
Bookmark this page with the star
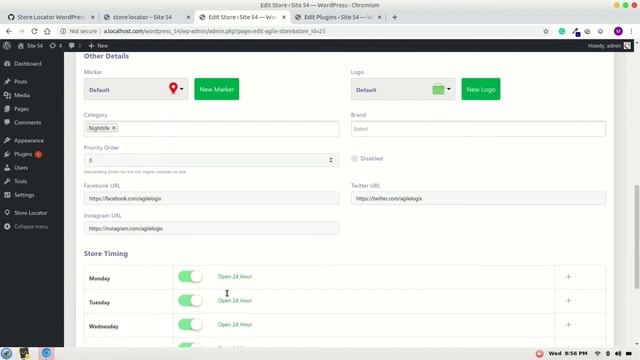(546, 31)
